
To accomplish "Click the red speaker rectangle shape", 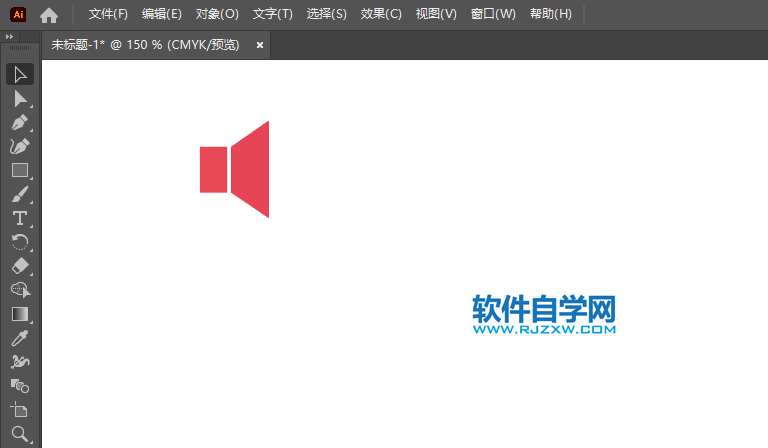I will click(x=214, y=169).
